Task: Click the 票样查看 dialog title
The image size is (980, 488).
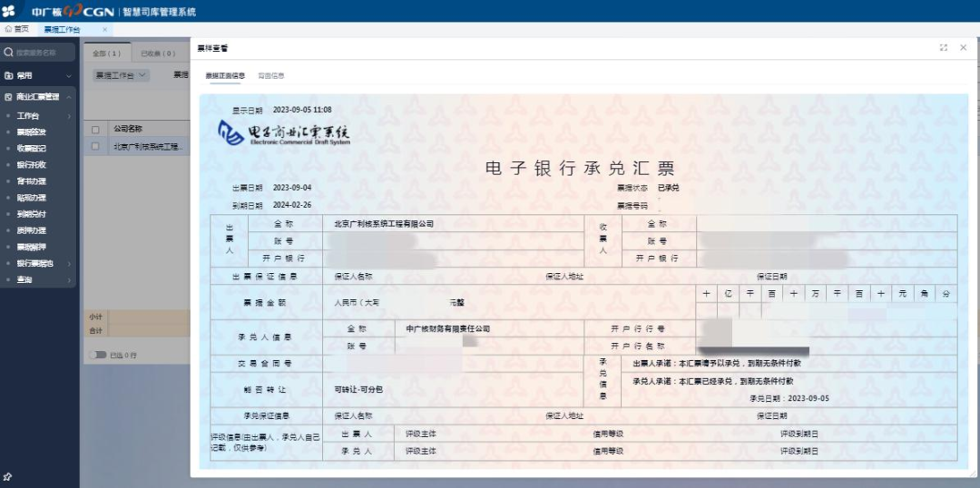Action: (212, 47)
